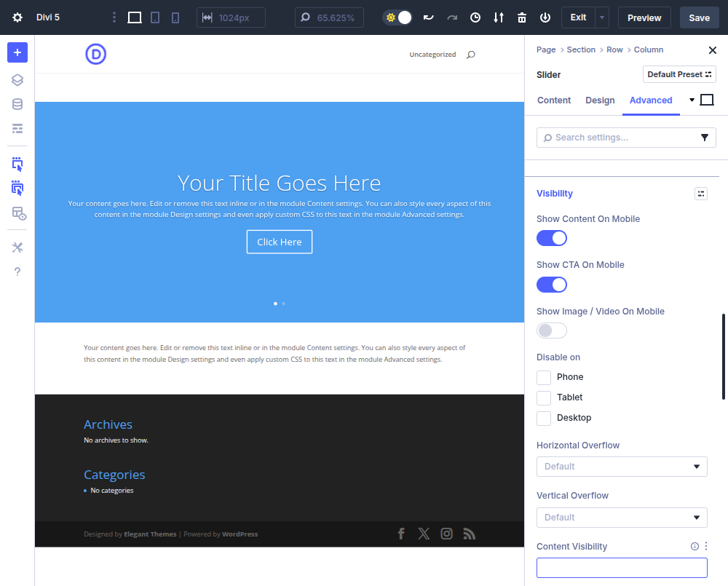Open the help question mark
The height and width of the screenshot is (586, 728).
(17, 272)
